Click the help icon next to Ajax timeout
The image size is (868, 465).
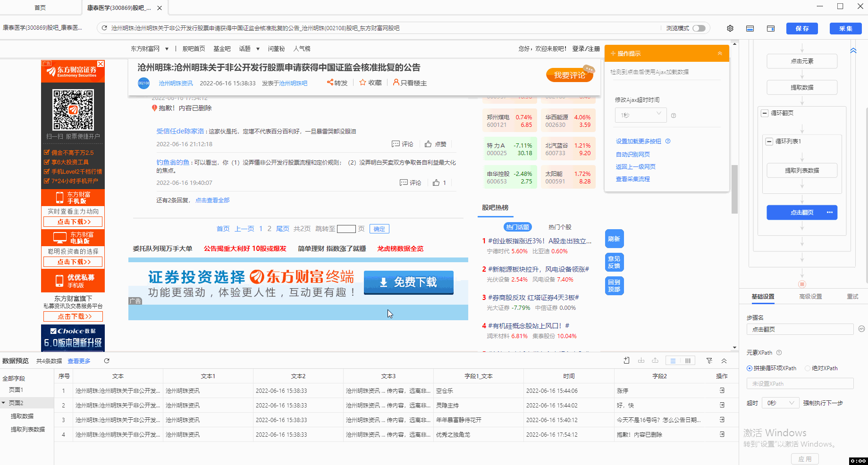coord(674,116)
